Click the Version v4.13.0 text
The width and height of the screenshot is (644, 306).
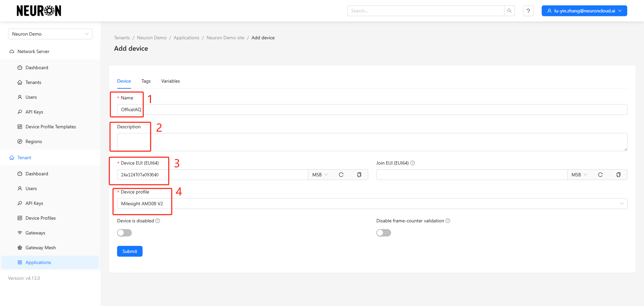pos(24,278)
